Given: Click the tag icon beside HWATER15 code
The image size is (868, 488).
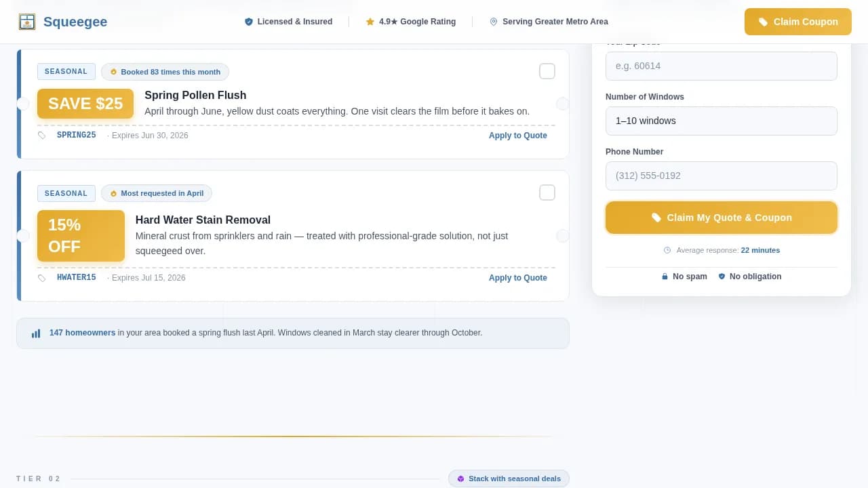Looking at the screenshot, I should (x=42, y=278).
